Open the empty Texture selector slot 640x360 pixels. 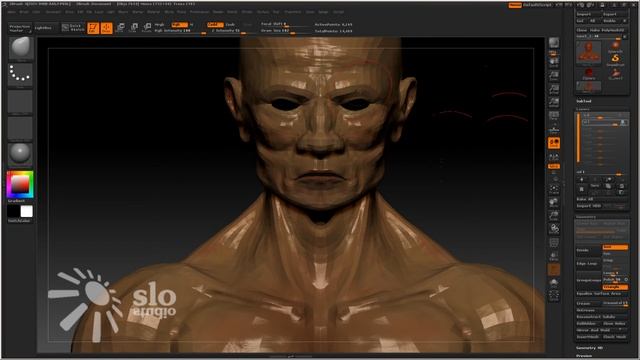tap(20, 128)
